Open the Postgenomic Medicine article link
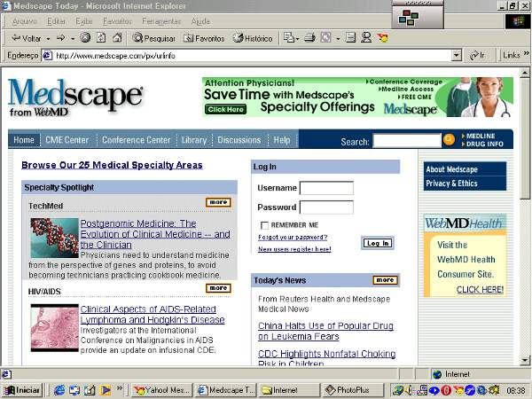532x399 pixels. pyautogui.click(x=155, y=234)
